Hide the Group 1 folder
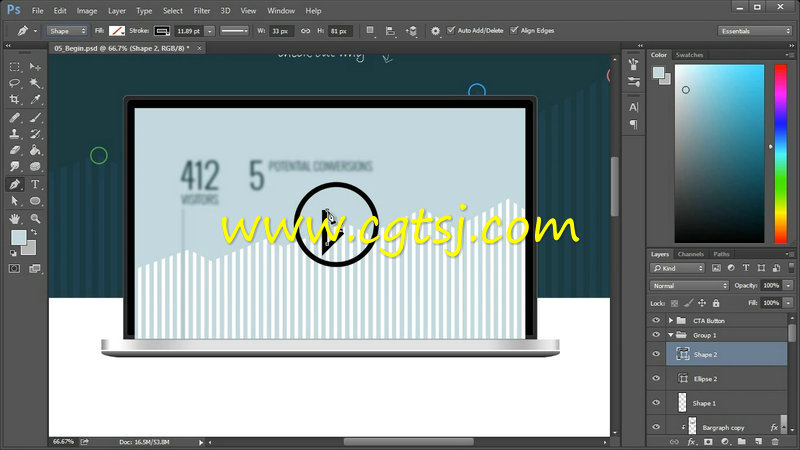Viewport: 800px width, 450px height. pyautogui.click(x=656, y=335)
